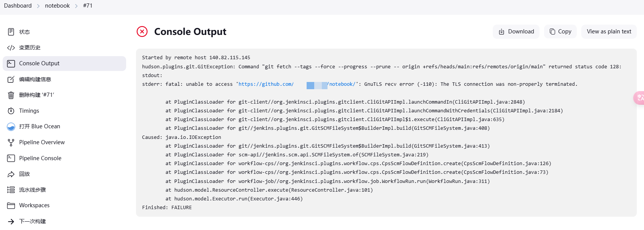Click the red failed build status icon
Screen dimensions: 644x230
coord(142,32)
